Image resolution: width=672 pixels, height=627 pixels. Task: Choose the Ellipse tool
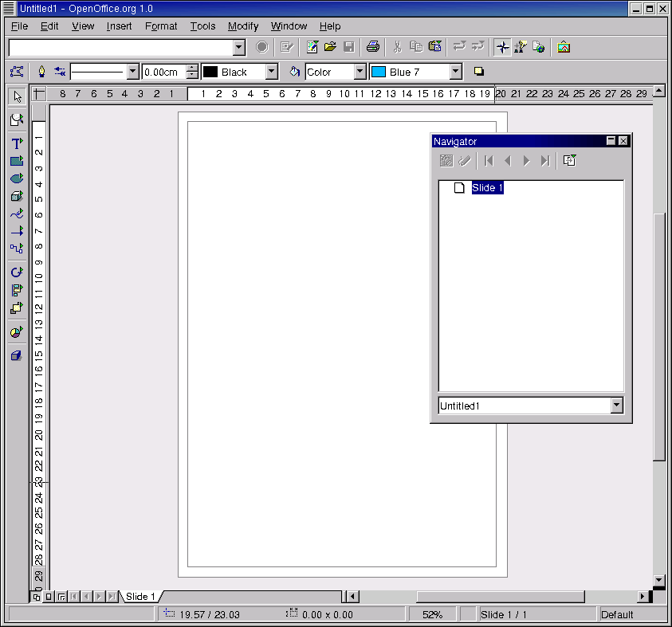click(x=17, y=178)
